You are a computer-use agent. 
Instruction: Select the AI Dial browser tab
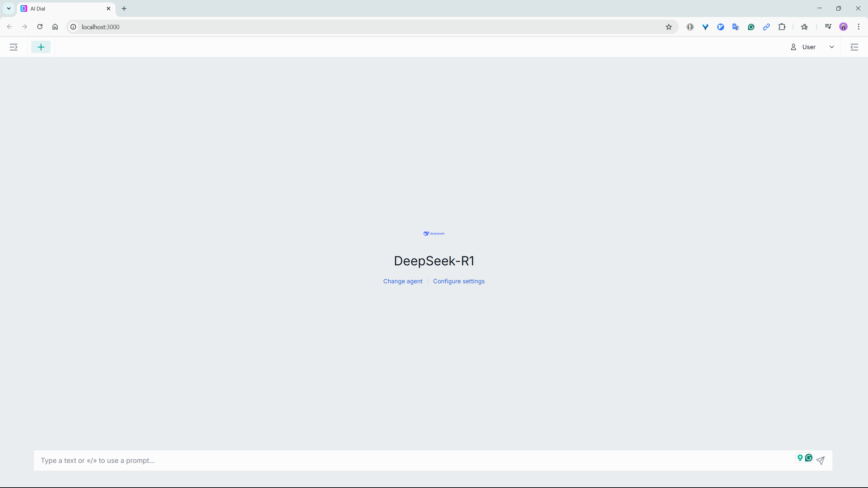point(66,9)
